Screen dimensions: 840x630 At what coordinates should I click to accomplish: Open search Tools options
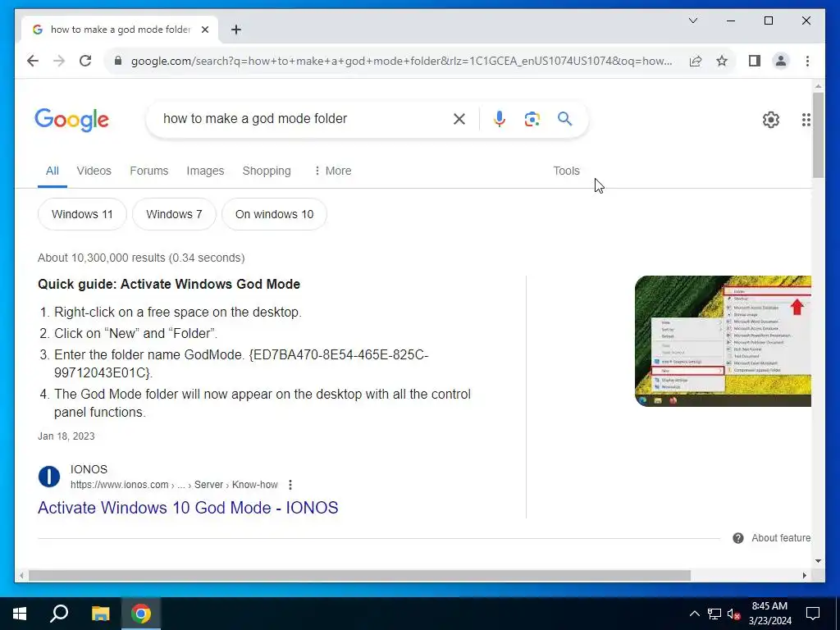[x=566, y=171]
